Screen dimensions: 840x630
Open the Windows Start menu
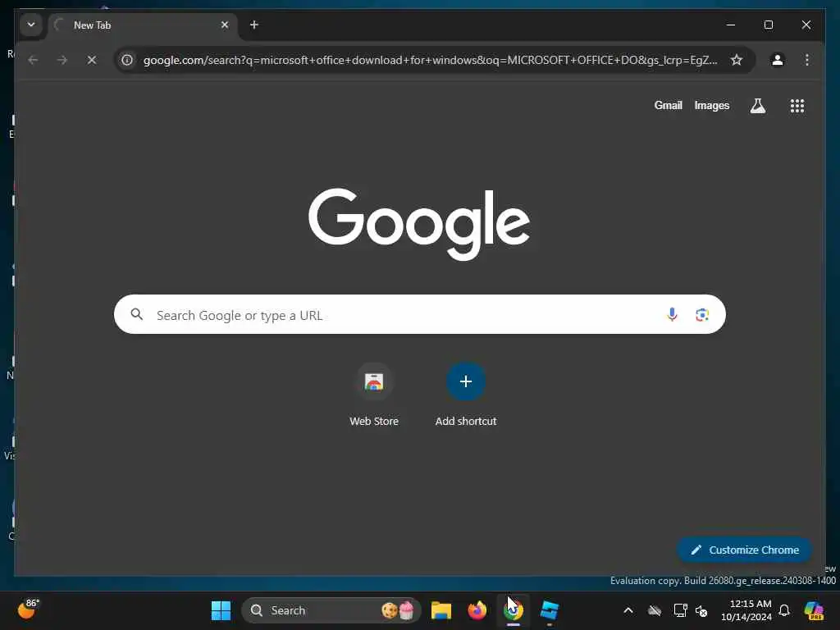[x=221, y=610]
